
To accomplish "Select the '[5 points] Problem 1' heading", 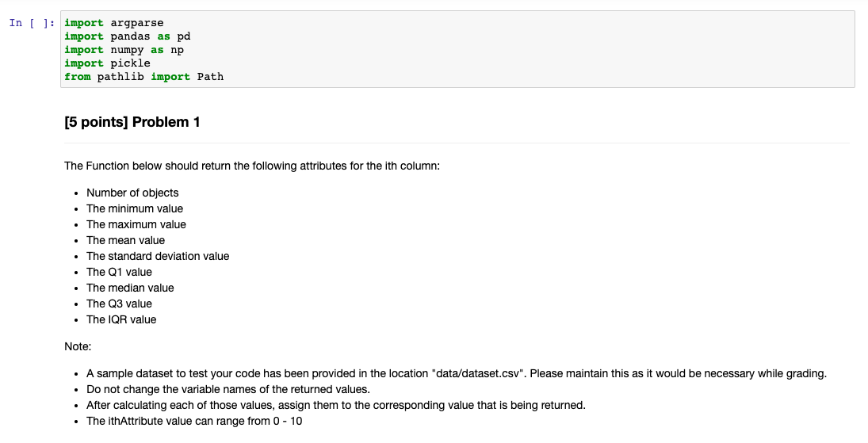I will coord(132,122).
